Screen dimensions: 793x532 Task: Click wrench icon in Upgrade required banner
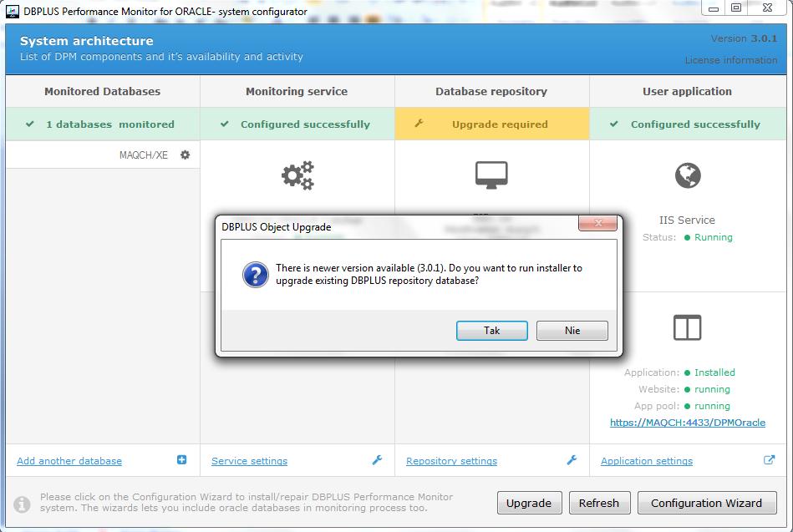(x=419, y=124)
